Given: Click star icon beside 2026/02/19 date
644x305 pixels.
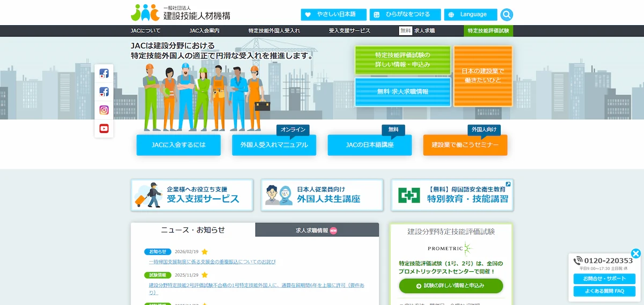Looking at the screenshot, I should coord(204,251).
